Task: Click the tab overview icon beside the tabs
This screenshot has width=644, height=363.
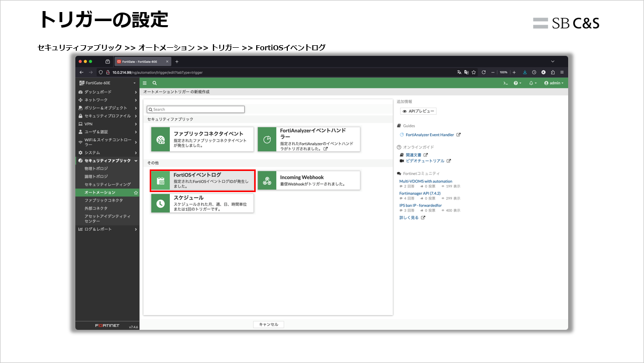Action: click(108, 61)
